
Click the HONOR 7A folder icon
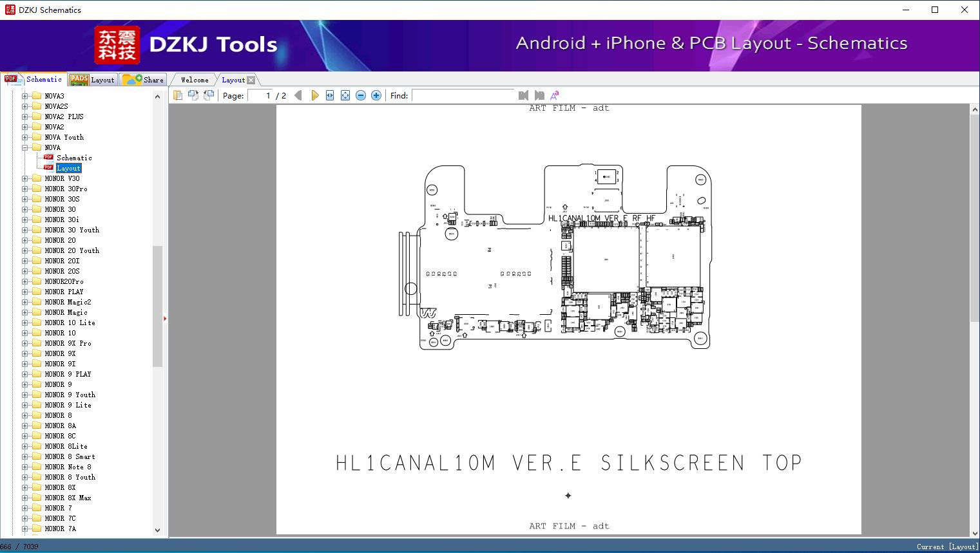click(37, 529)
